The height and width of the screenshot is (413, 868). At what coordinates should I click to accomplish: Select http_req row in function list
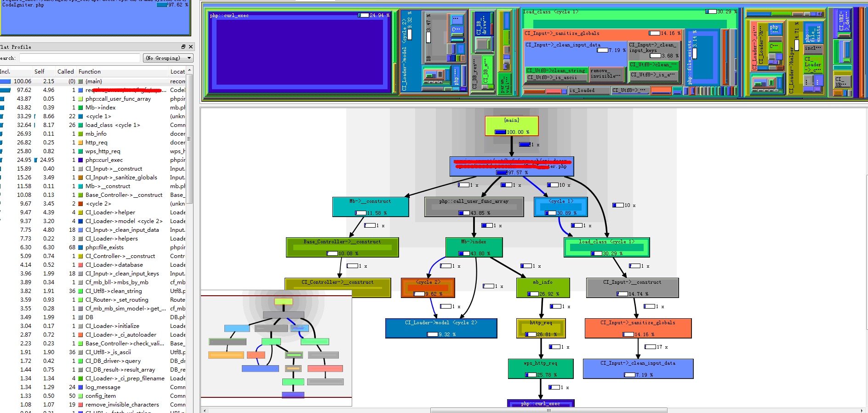tap(93, 143)
